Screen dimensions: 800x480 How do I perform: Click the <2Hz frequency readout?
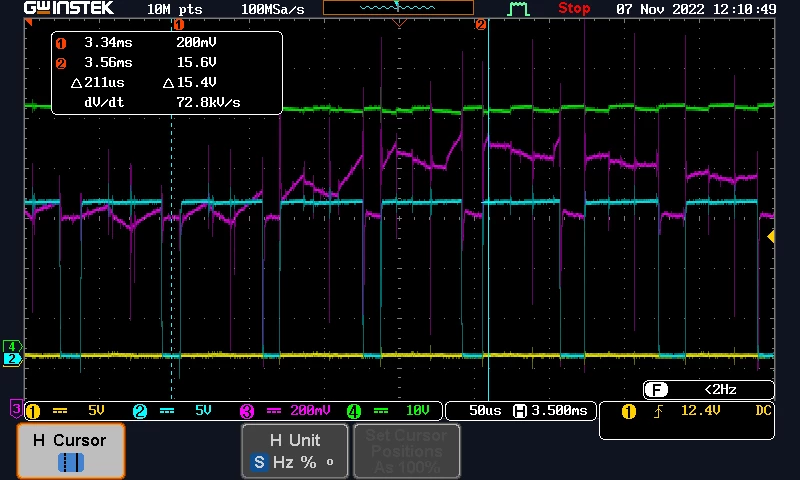coord(720,390)
